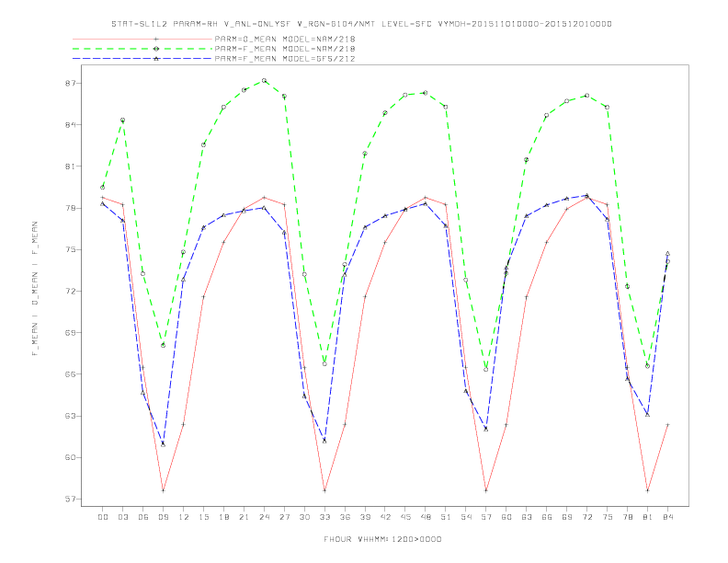The image size is (728, 563).
Task: Click red observed-mean minimum marker at hour 33
Action: 324,490
